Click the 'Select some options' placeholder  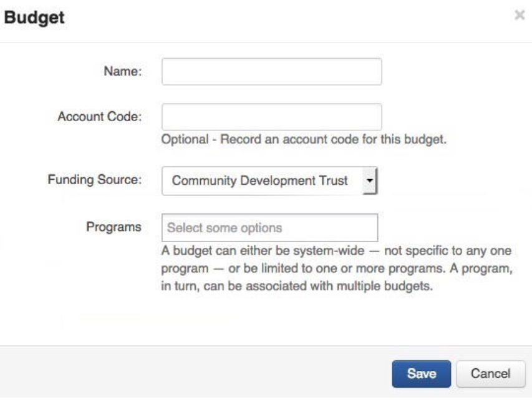pos(225,228)
